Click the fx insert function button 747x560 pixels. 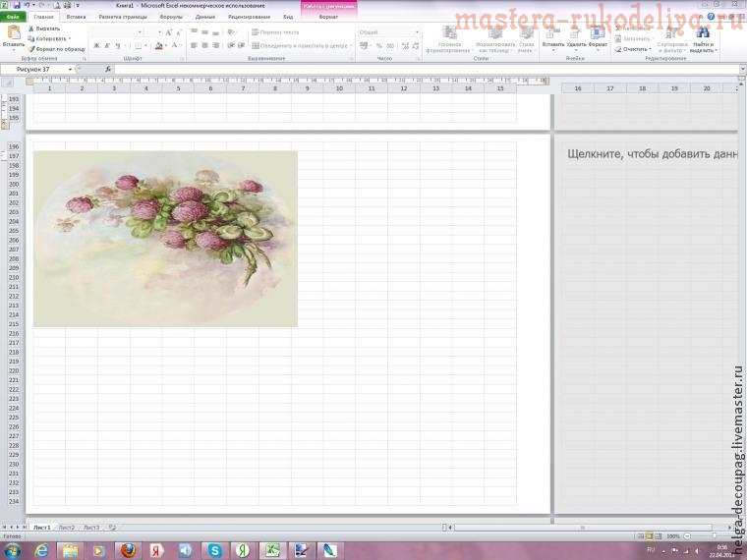pos(108,69)
